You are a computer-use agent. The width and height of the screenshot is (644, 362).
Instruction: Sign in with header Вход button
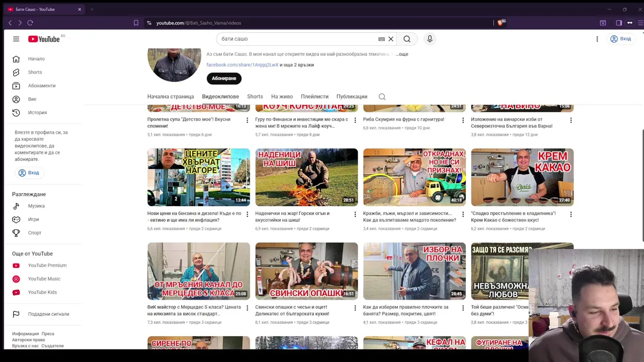click(620, 39)
